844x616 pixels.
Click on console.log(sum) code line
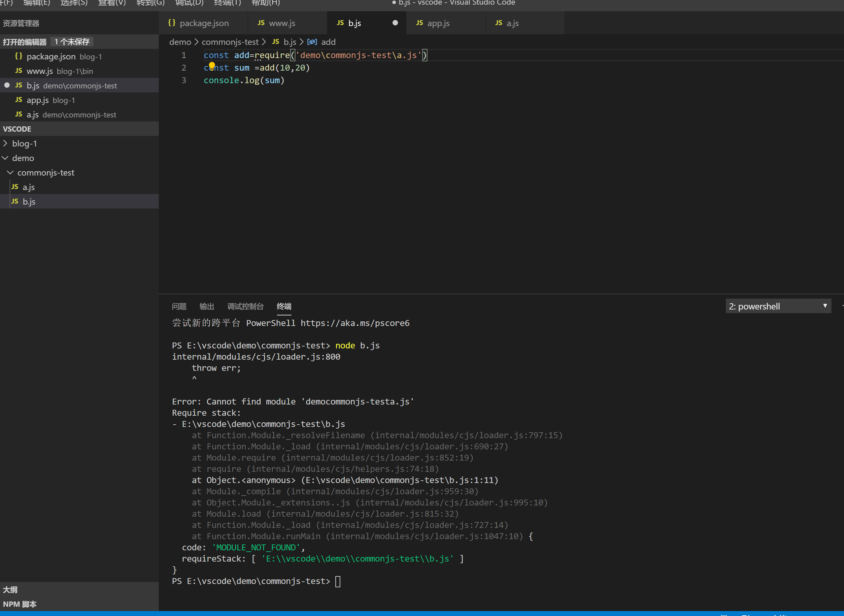(x=244, y=80)
